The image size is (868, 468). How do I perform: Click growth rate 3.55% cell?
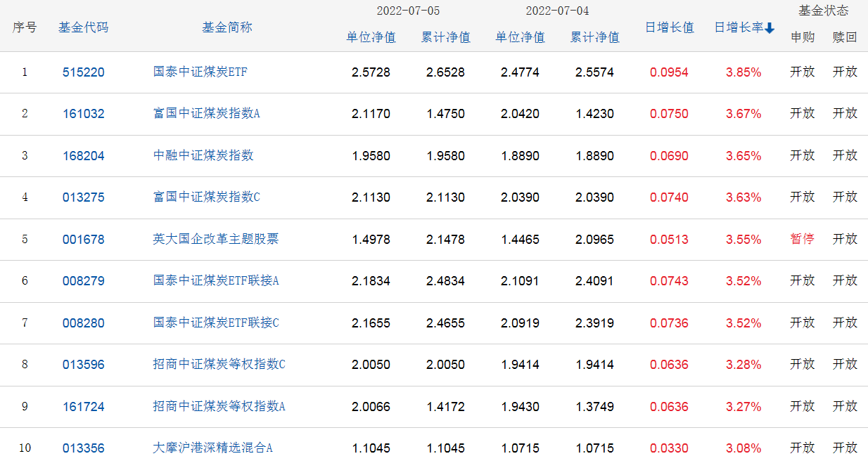click(x=743, y=240)
